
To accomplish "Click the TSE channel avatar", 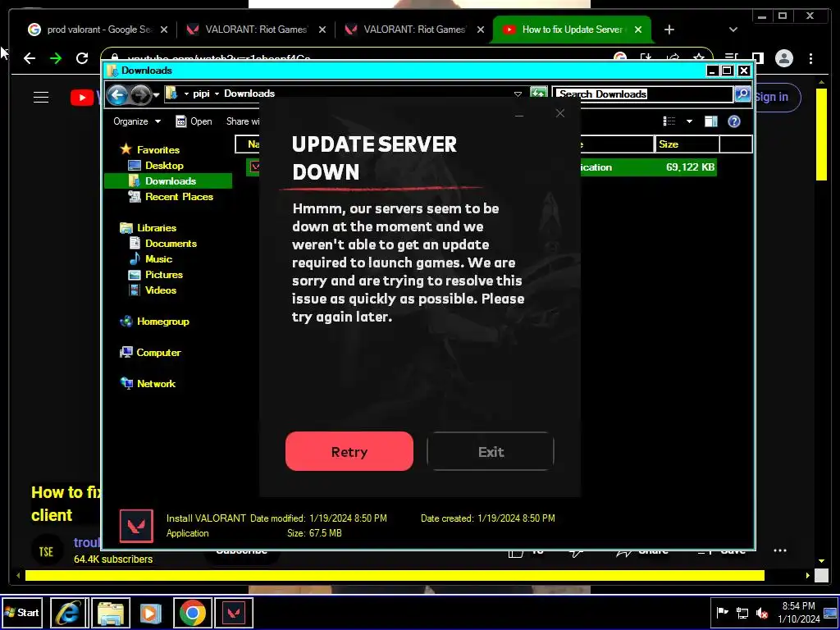I will coord(46,550).
